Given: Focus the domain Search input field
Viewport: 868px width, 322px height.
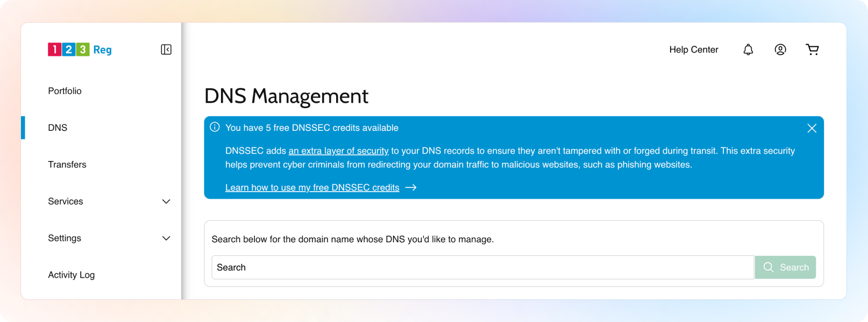Looking at the screenshot, I should coord(483,267).
